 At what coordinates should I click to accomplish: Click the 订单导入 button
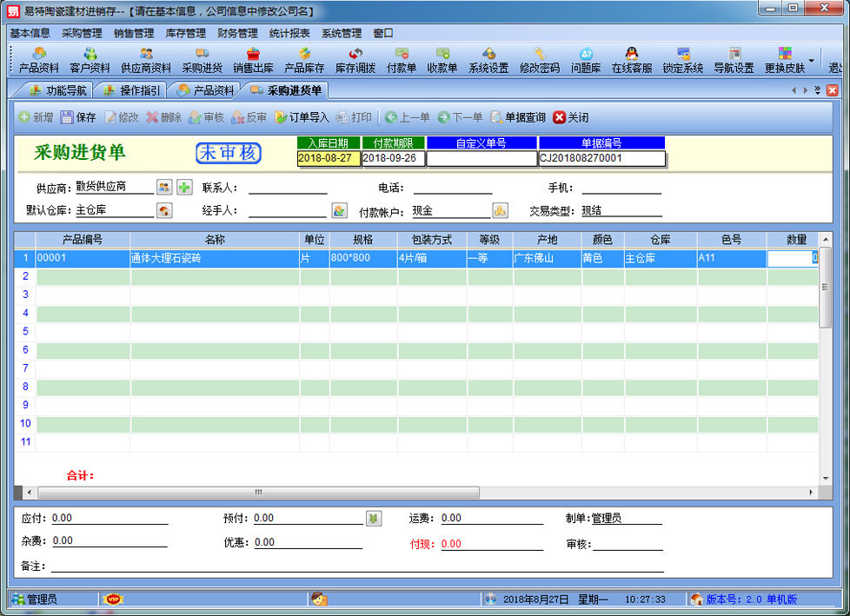coord(302,117)
